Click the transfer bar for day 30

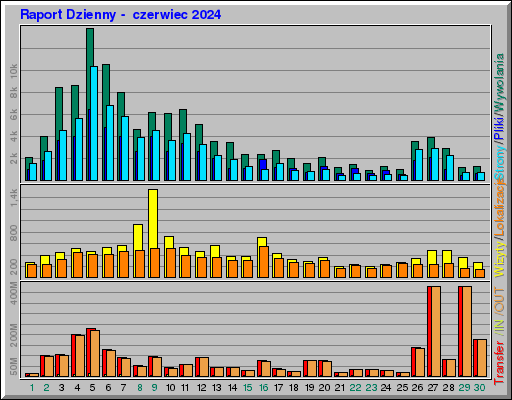[480, 358]
